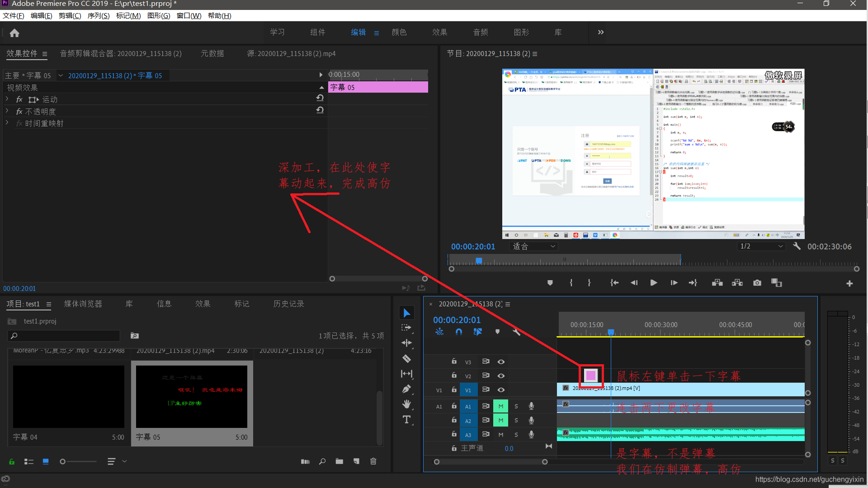Open the Audio Clip Mixer tab
This screenshot has height=488, width=868.
(x=121, y=54)
